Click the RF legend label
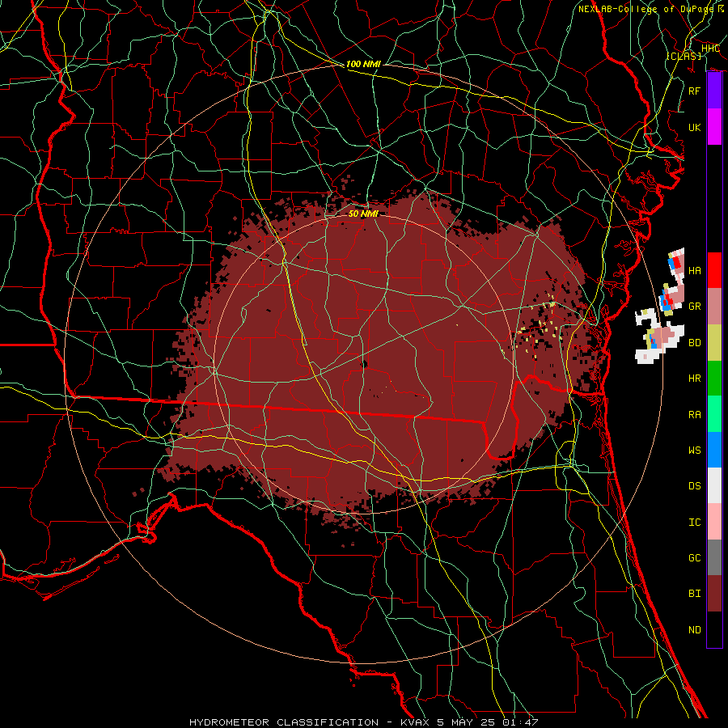This screenshot has width=728, height=728. [x=695, y=91]
